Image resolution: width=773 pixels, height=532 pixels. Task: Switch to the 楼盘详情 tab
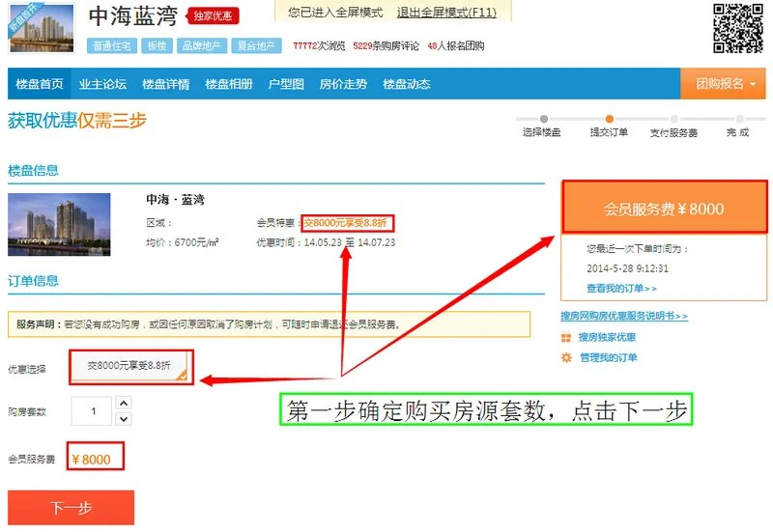point(165,84)
